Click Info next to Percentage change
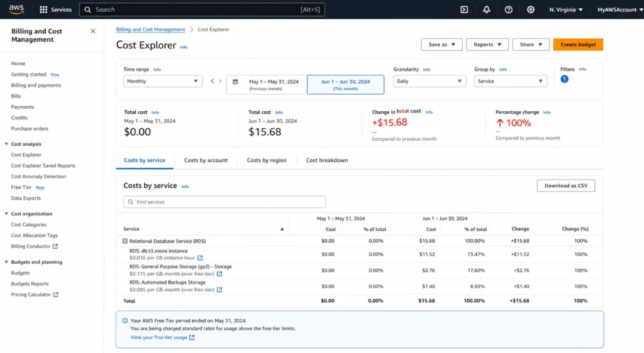Viewport: 644px width, 353px height. tap(547, 112)
